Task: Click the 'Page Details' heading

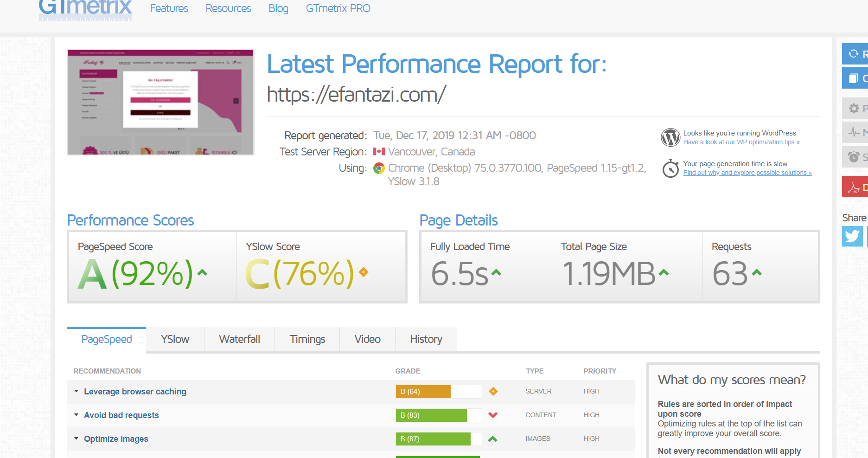Action: [459, 220]
